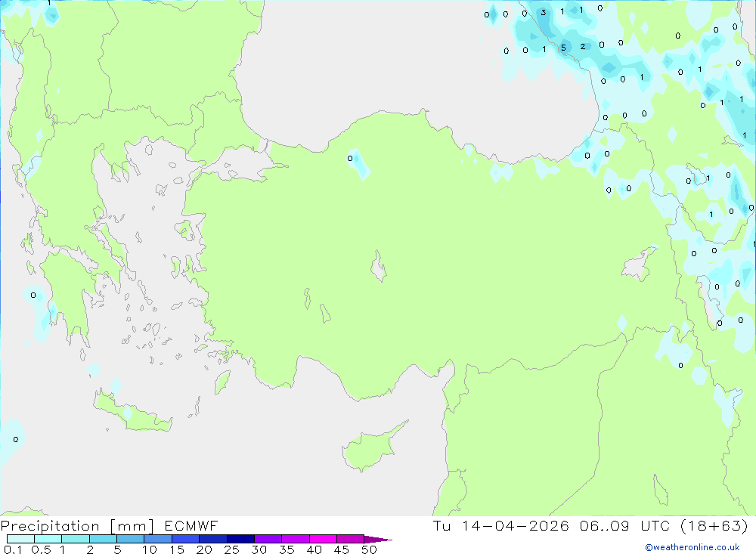Click the '25' legend scale label
The image size is (756, 554).
231,549
